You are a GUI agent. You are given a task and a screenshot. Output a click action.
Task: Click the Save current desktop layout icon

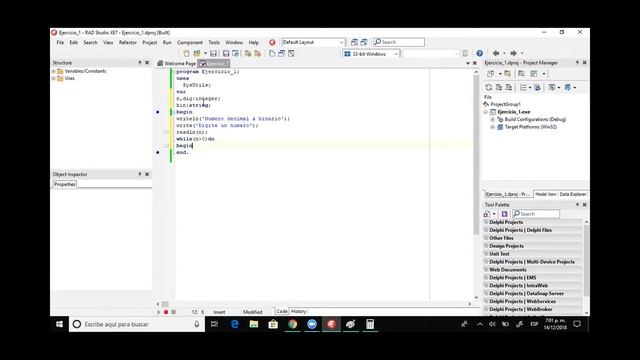click(x=354, y=42)
